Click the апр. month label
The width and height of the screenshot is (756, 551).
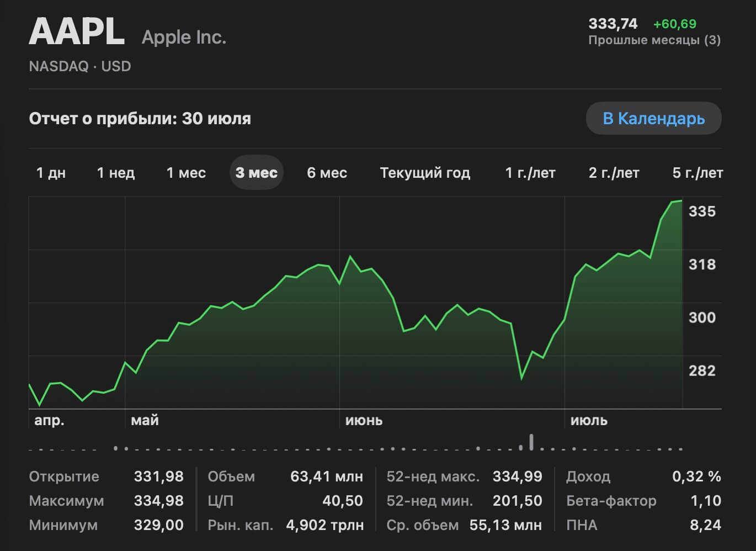click(x=49, y=420)
